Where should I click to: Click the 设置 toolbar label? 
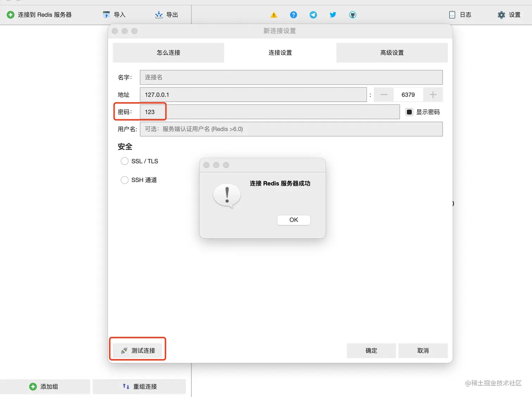(515, 15)
